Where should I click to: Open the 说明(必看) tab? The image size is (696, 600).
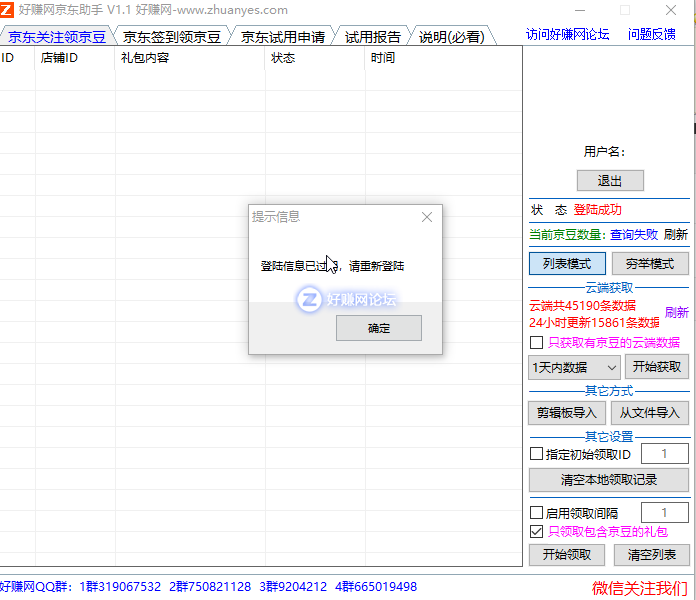coord(452,36)
